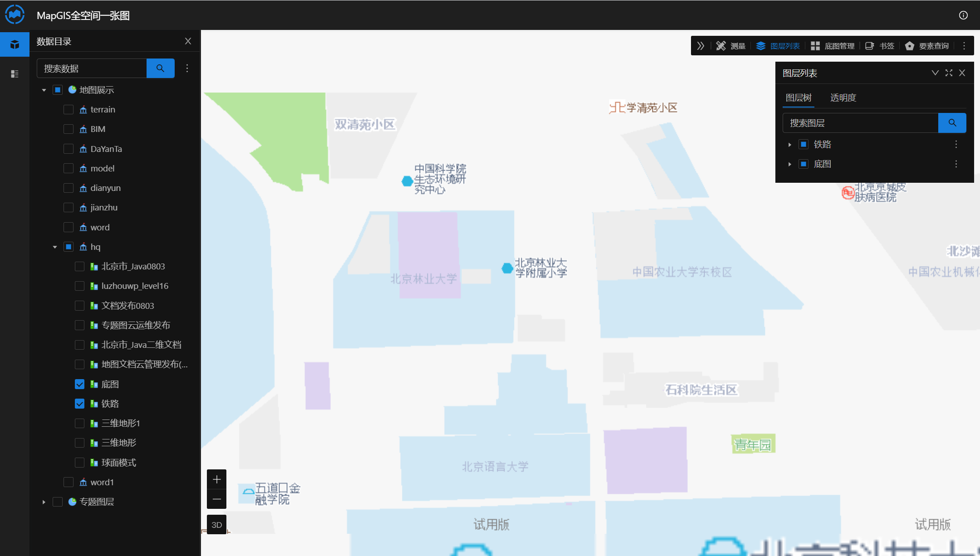The height and width of the screenshot is (556, 980).
Task: Toggle the 图层列表 toolbar item
Action: click(x=778, y=46)
